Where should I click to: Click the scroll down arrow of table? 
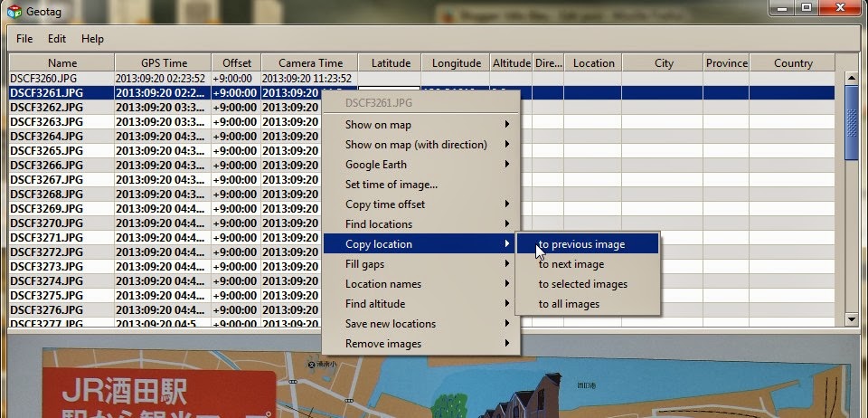[x=852, y=318]
